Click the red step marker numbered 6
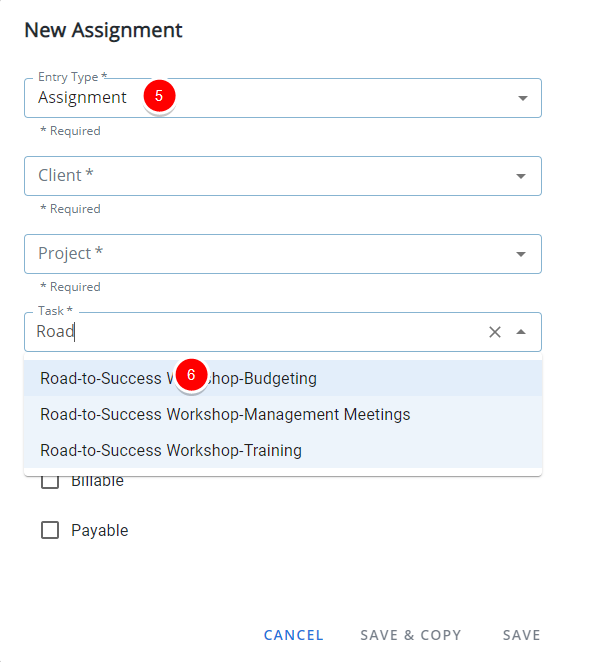Viewport: 596px width, 662px height. pos(191,375)
